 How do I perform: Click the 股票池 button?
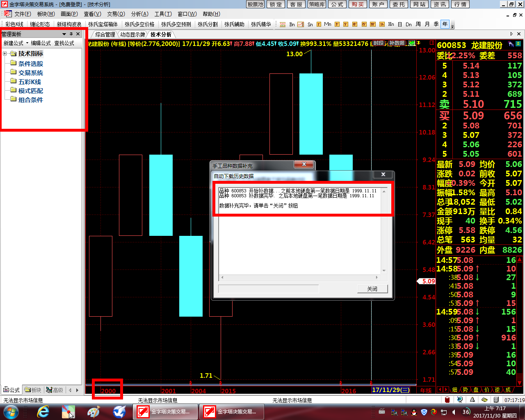click(x=255, y=4)
